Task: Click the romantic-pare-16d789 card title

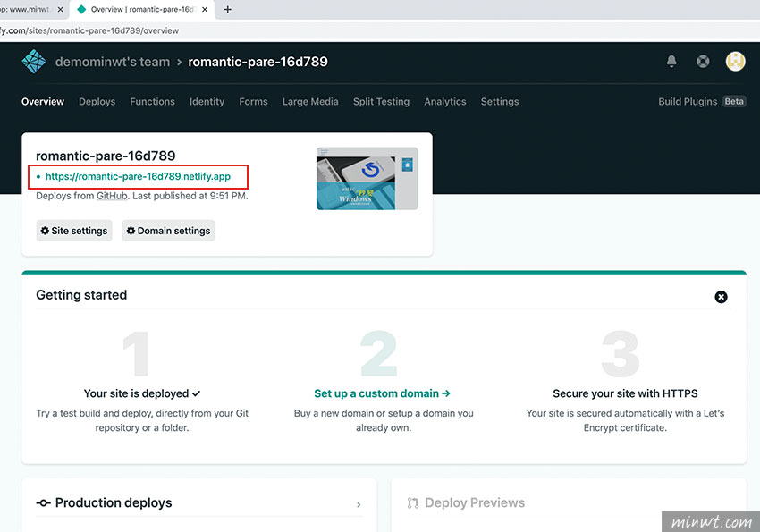Action: pyautogui.click(x=106, y=156)
